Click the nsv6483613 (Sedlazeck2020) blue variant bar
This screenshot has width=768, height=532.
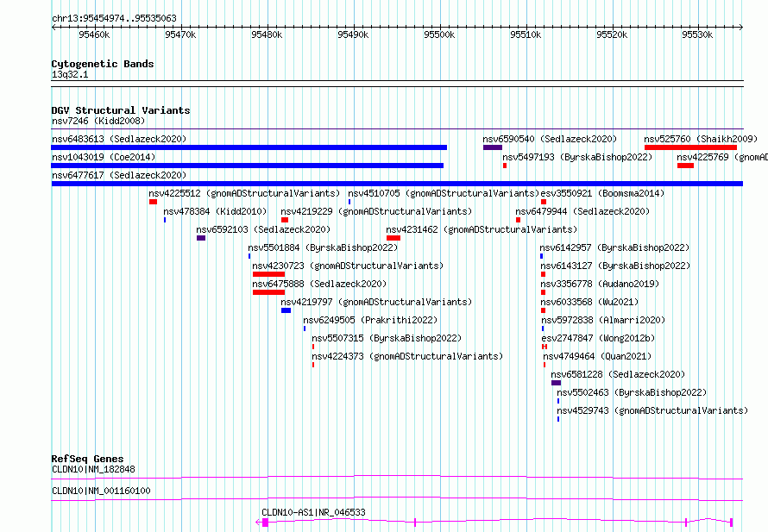point(249,147)
